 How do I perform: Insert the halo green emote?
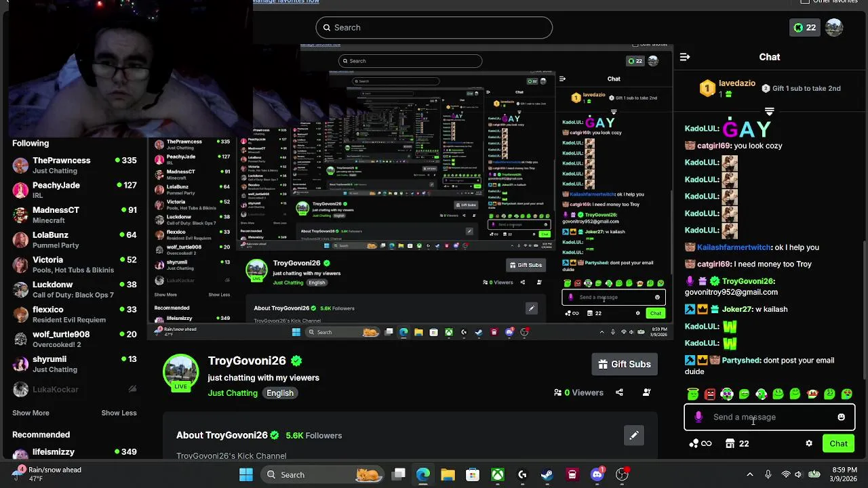tap(692, 394)
